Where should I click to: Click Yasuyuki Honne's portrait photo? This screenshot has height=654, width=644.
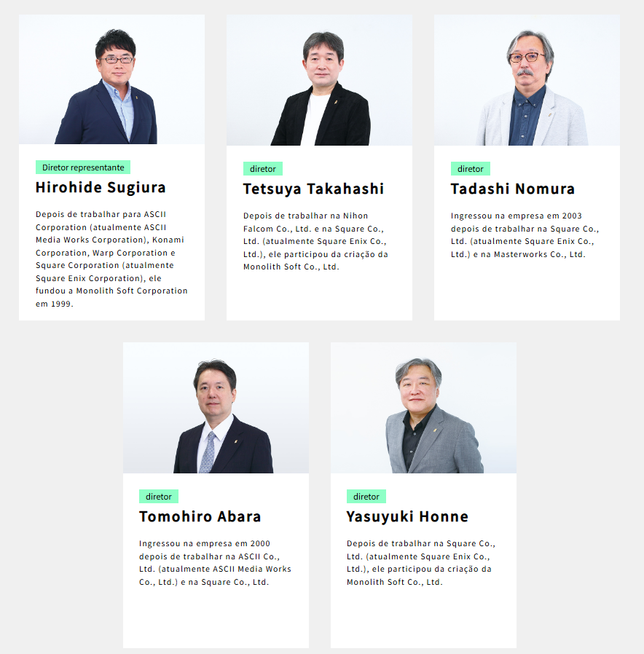[x=423, y=408]
